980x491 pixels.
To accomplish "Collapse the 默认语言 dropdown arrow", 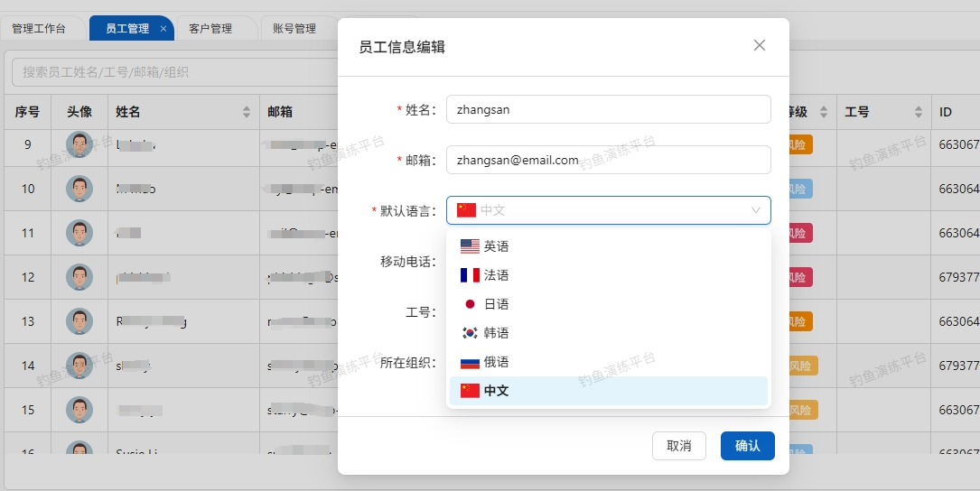I will coord(756,210).
